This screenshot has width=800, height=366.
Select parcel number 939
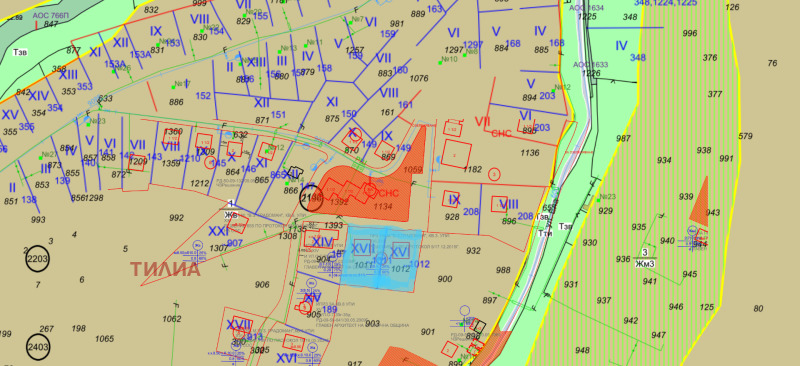[686, 197]
